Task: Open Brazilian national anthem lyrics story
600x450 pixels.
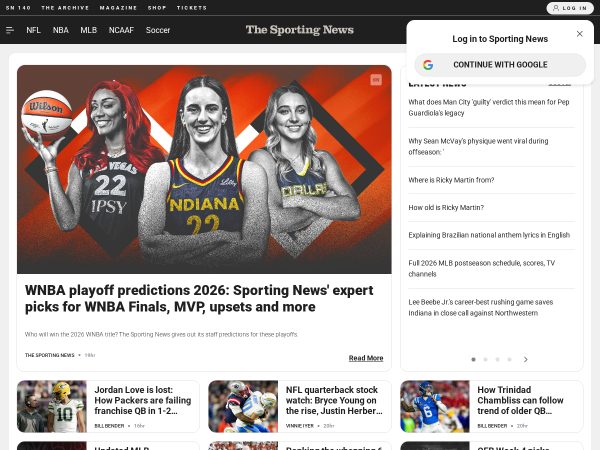Action: click(x=489, y=235)
